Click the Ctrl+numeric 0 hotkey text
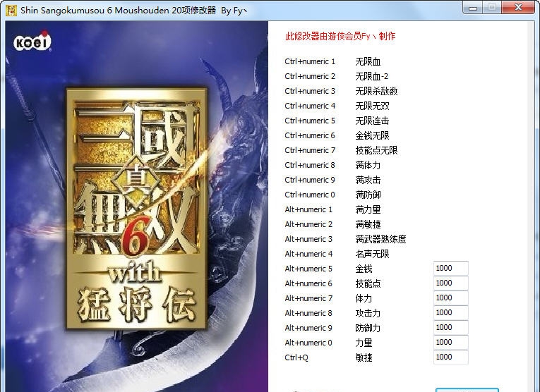The width and height of the screenshot is (540, 392). (x=310, y=195)
